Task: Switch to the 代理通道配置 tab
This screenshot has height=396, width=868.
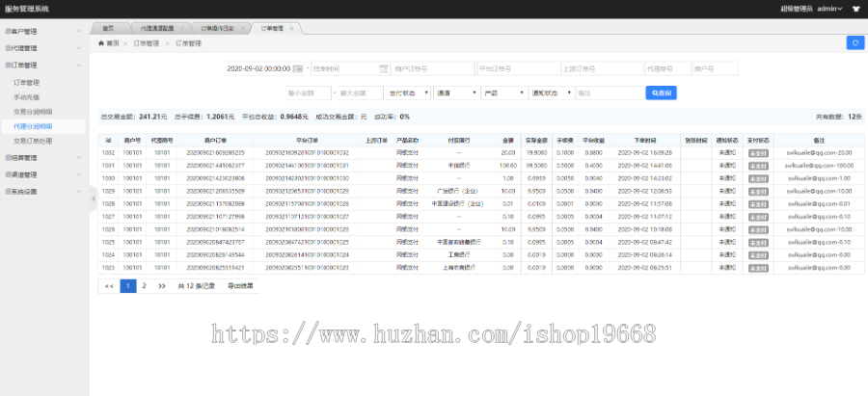Action: point(158,28)
